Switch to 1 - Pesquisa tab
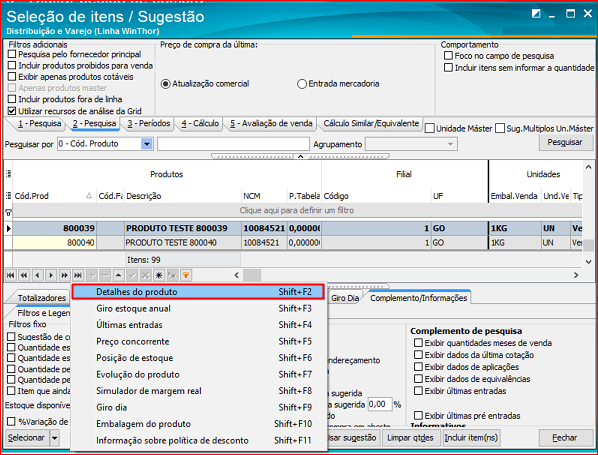Image resolution: width=598 pixels, height=455 pixels. coord(40,124)
